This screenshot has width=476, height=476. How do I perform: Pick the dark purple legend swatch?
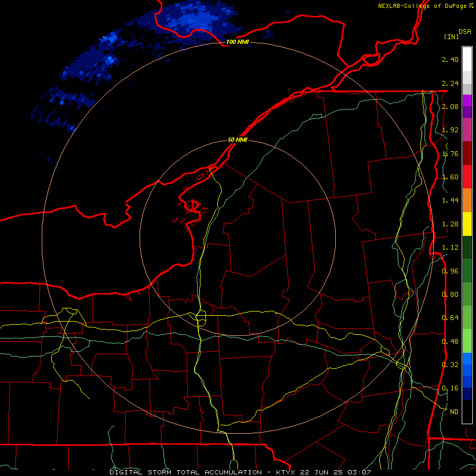(467, 112)
